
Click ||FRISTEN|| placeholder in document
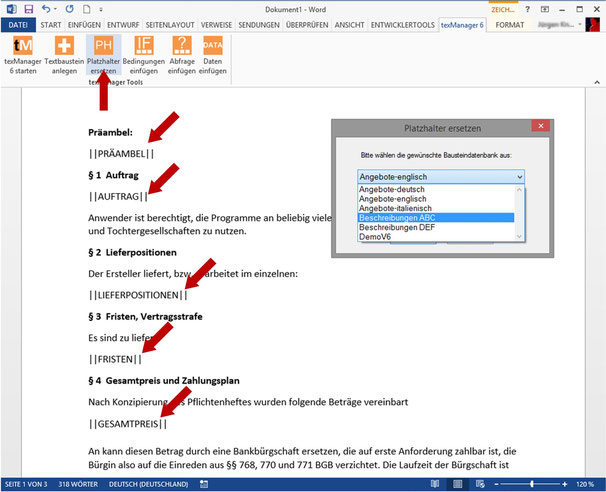point(115,359)
